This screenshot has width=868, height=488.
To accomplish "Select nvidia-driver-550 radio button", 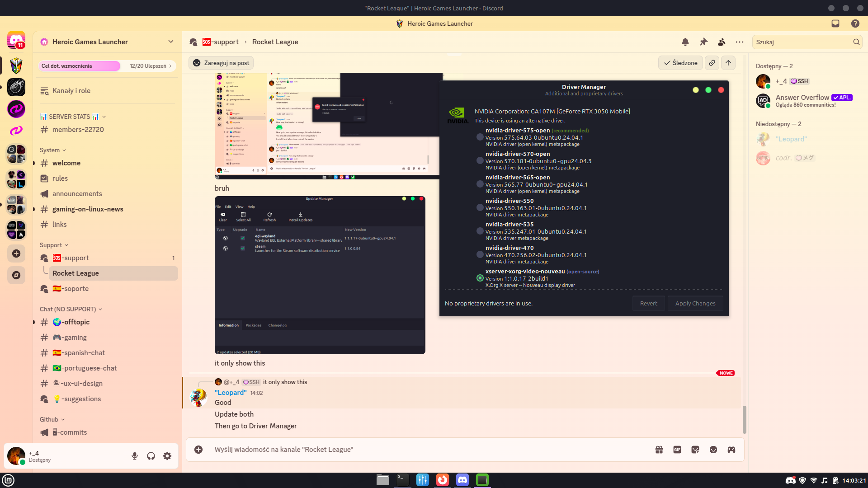I will pyautogui.click(x=480, y=207).
